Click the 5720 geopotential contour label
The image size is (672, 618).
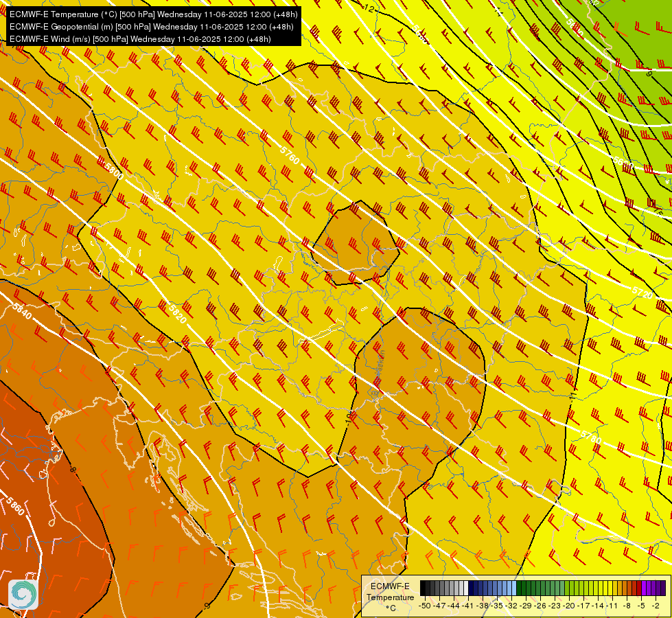point(642,293)
